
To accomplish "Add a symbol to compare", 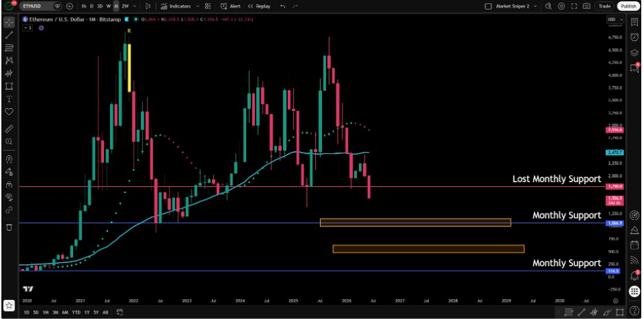I will (70, 6).
